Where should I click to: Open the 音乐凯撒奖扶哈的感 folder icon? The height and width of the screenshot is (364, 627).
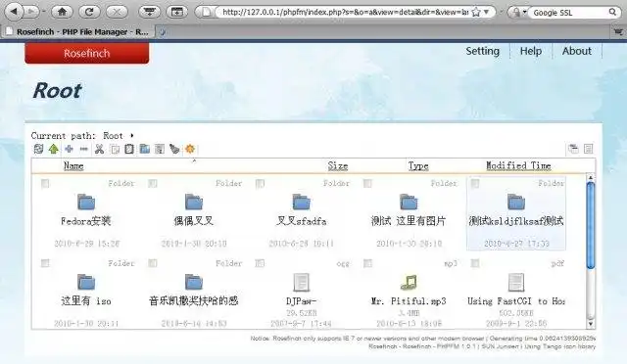tap(194, 282)
